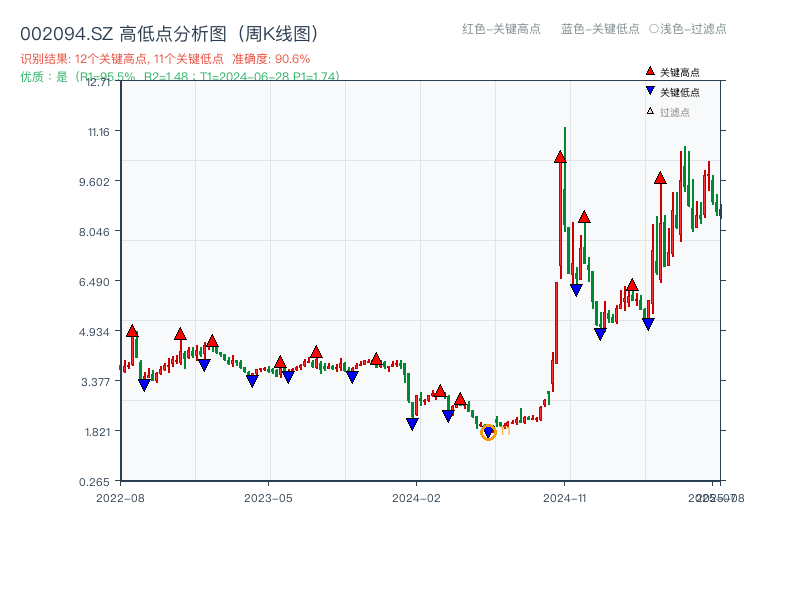
Task: Click the 6.490 y-axis label
Action: (94, 282)
